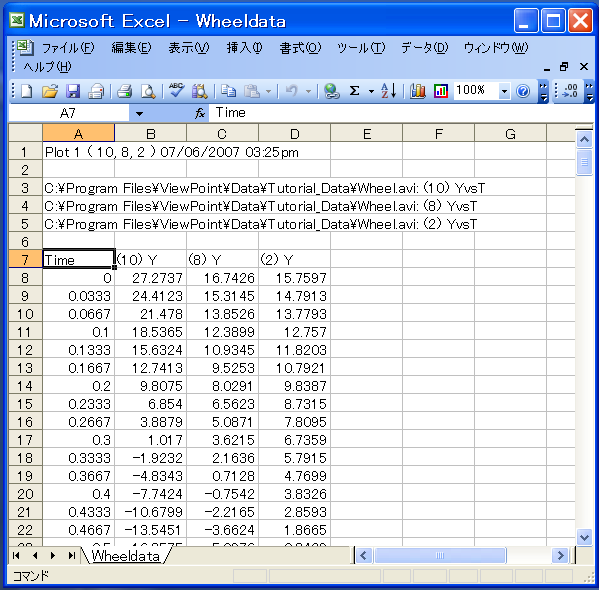Run the spelling check ABC icon
Image resolution: width=599 pixels, height=590 pixels.
[176, 91]
